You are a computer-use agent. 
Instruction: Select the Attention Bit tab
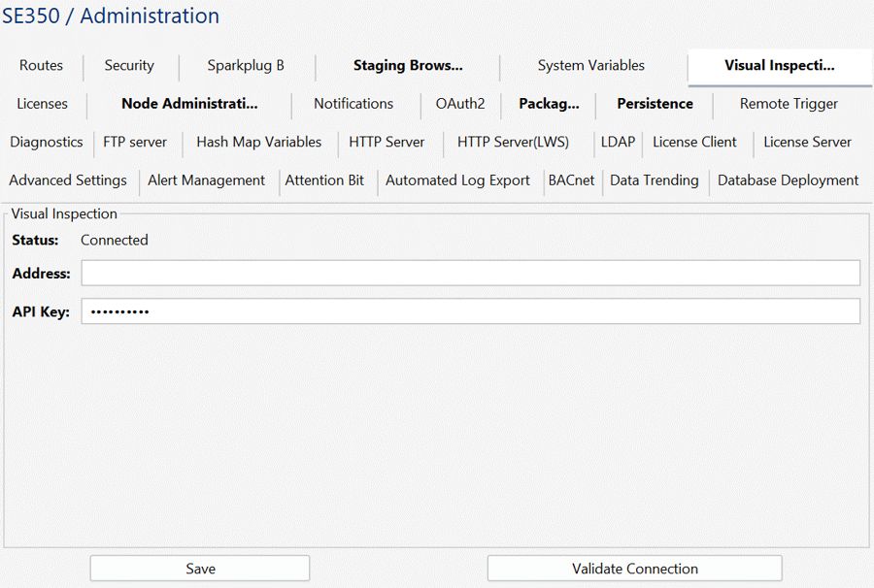(x=324, y=181)
